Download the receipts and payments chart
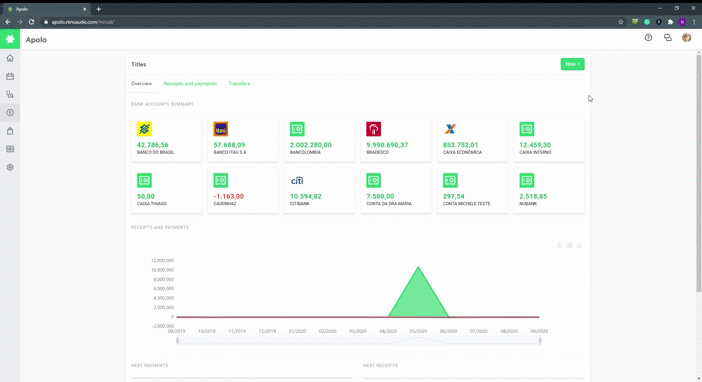Screen dimensions: 702x382 pyautogui.click(x=579, y=245)
